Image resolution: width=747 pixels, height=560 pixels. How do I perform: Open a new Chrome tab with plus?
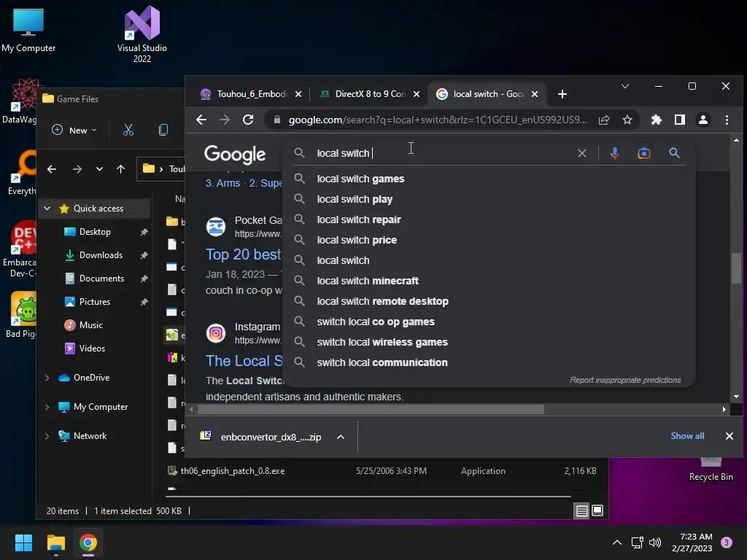tap(562, 94)
